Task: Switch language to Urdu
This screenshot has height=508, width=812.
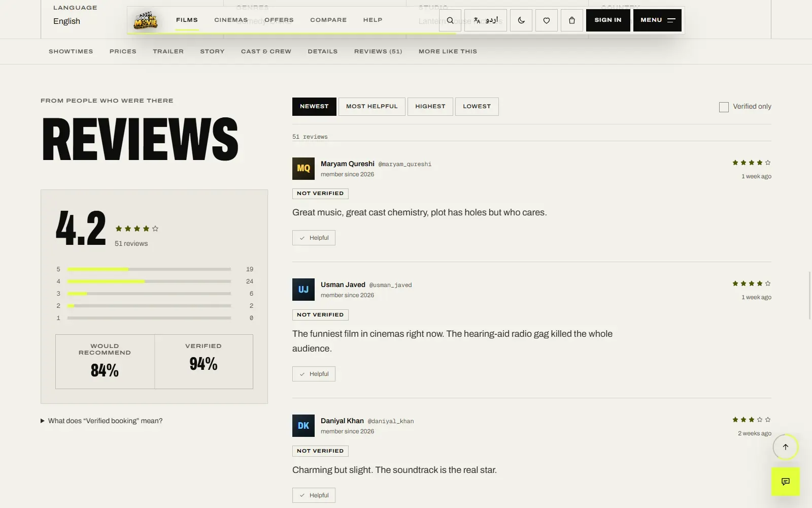Action: [x=486, y=20]
